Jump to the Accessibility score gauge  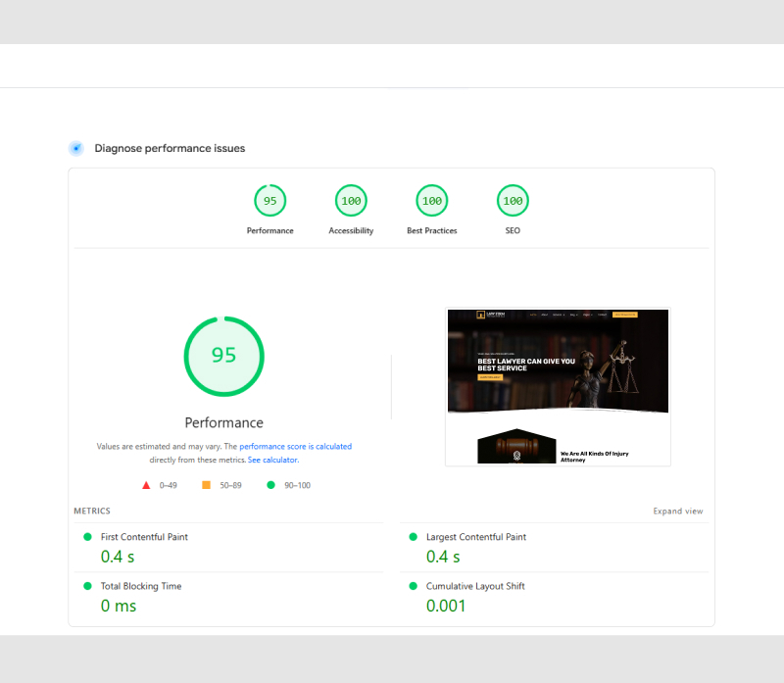point(351,201)
